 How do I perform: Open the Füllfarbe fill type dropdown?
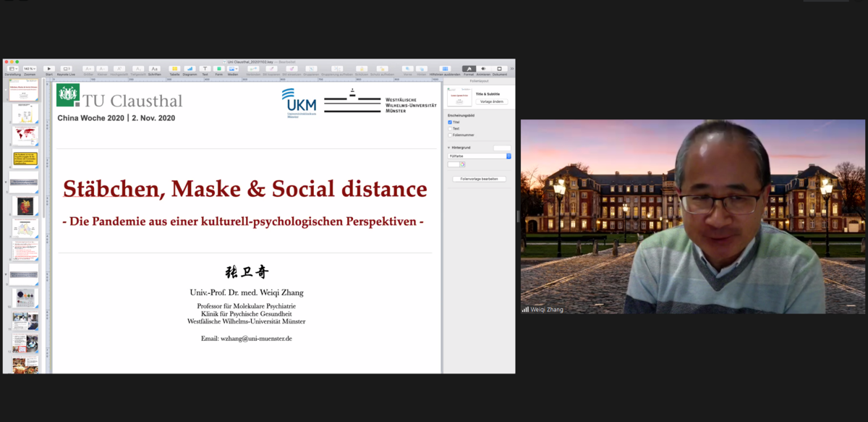click(x=479, y=156)
